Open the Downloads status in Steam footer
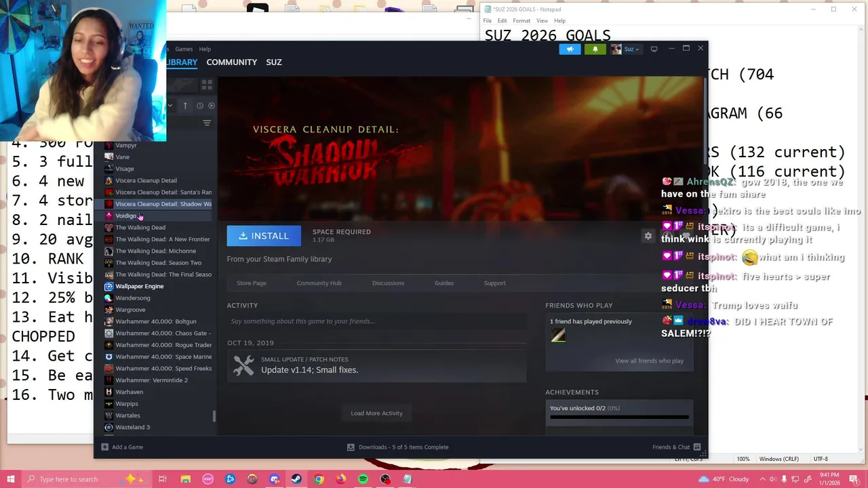868x488 pixels. pos(397,447)
